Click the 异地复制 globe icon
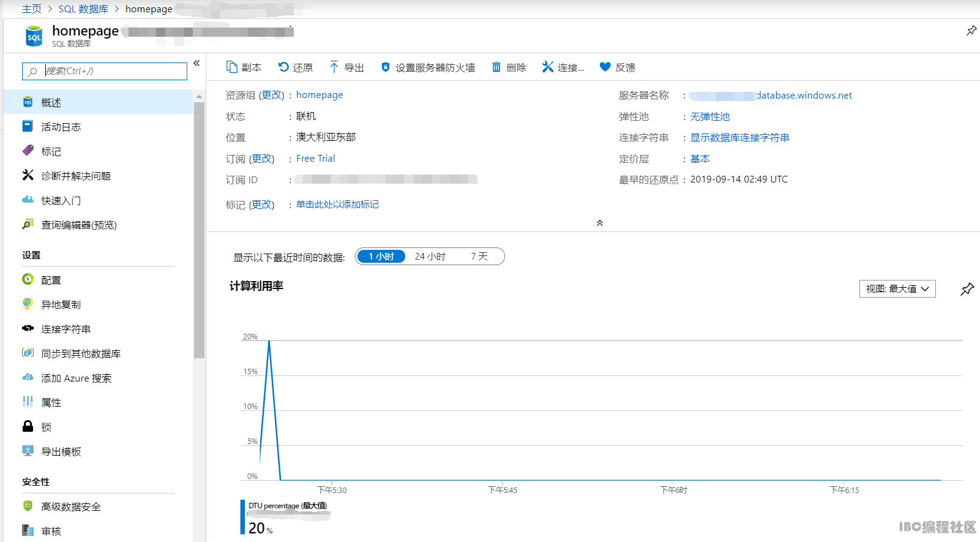 28,304
